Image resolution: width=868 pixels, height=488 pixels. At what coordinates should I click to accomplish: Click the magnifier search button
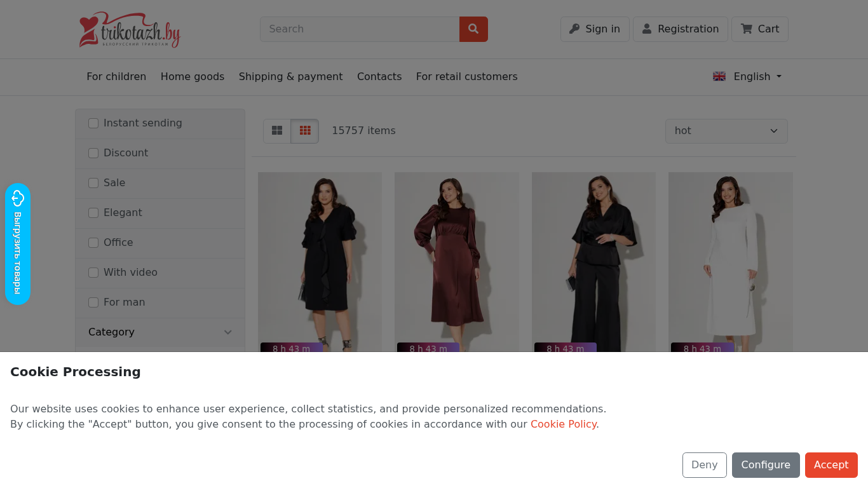[x=473, y=29]
